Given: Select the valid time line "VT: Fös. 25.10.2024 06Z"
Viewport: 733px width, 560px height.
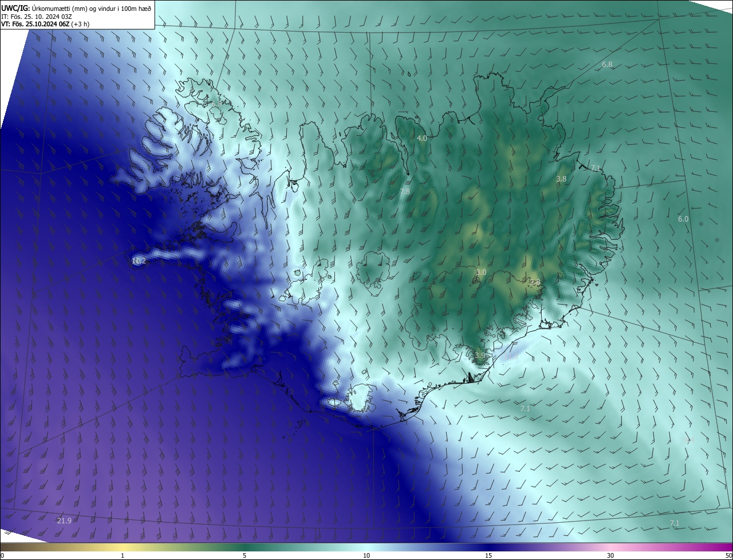Looking at the screenshot, I should (35, 24).
